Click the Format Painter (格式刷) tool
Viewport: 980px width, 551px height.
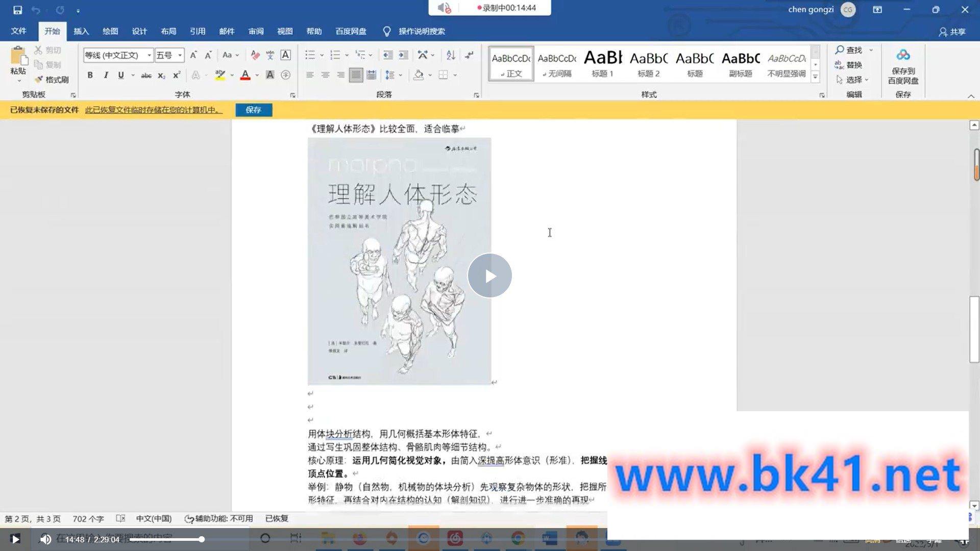[x=52, y=80]
